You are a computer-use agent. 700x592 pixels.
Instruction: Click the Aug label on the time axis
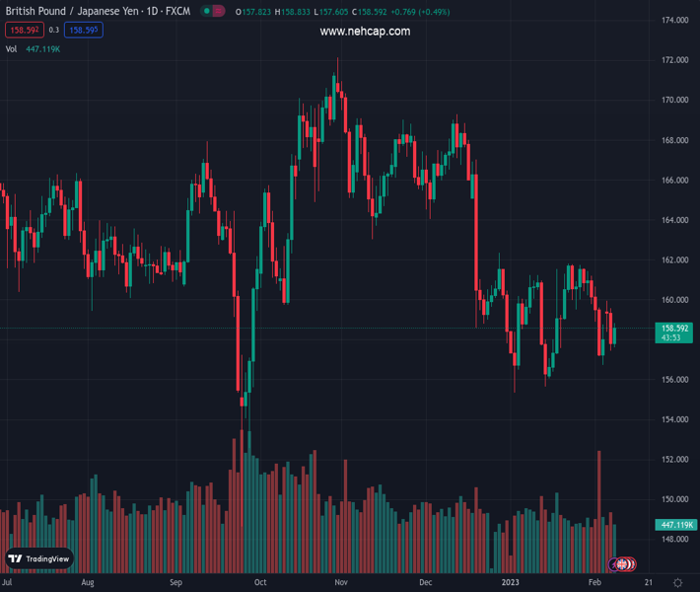[88, 583]
